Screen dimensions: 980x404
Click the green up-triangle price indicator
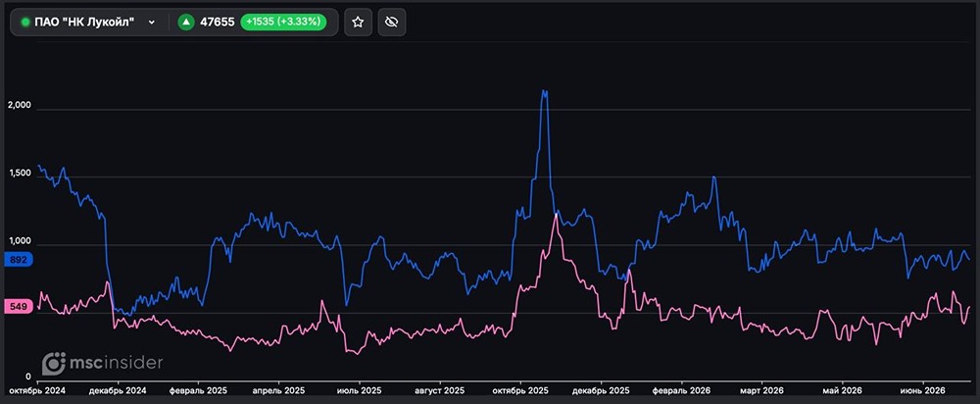point(185,23)
